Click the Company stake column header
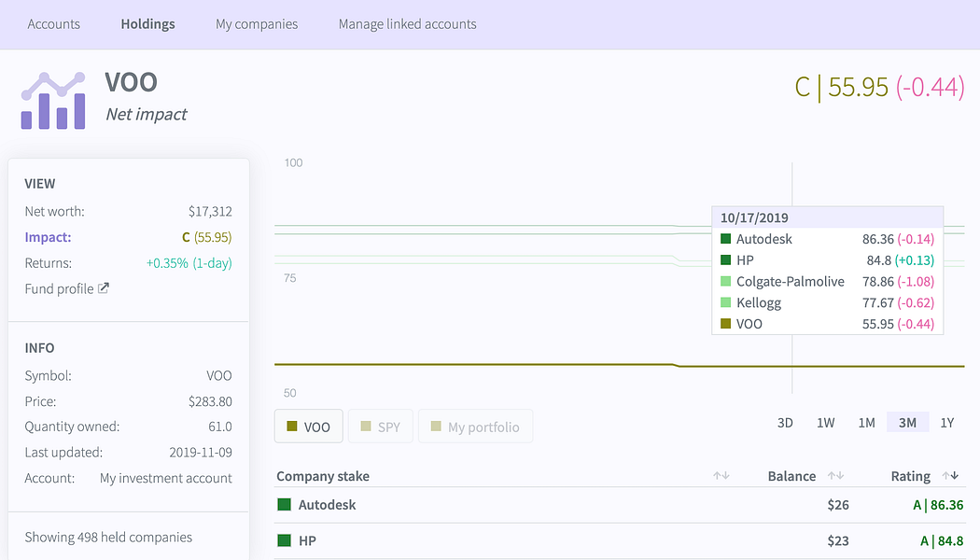 323,476
